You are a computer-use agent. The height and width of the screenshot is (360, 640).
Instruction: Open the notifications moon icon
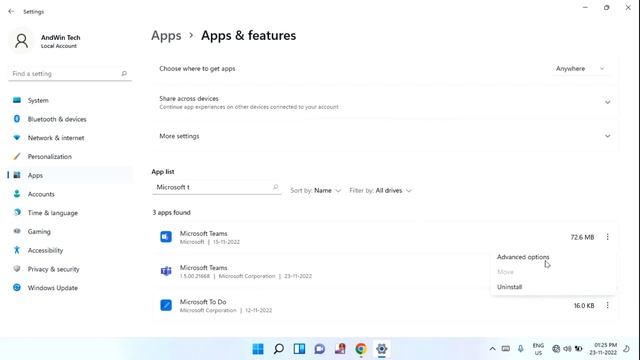(627, 349)
